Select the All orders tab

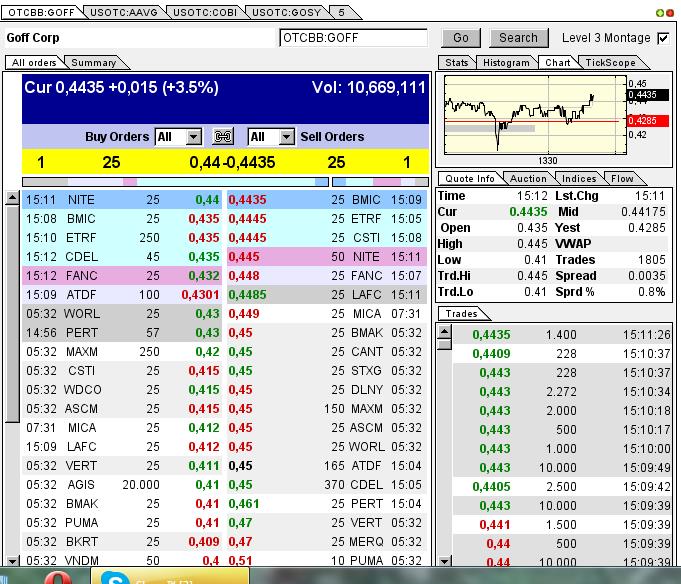[34, 63]
